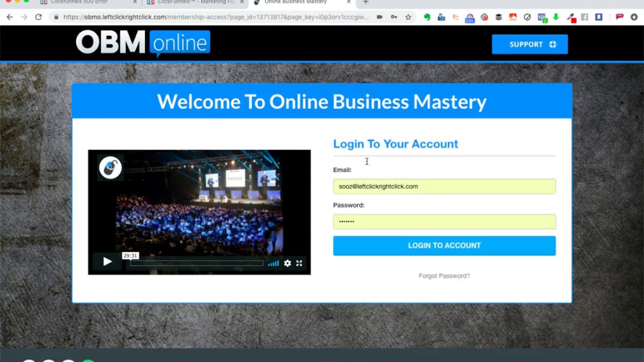Open the blue bookmark ribbon extension

[x=599, y=17]
